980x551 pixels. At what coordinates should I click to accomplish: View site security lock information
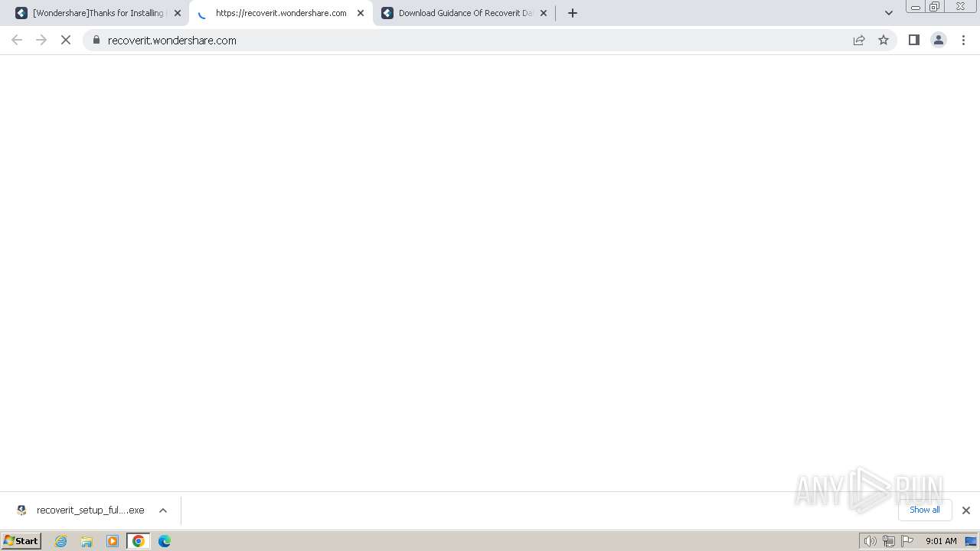pos(96,40)
